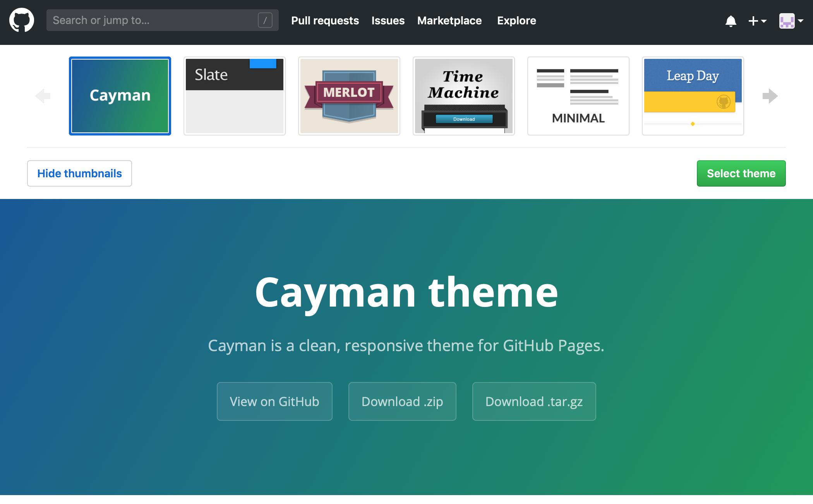Select the Time Machine theme thumbnail
Screen dimensions: 813x504
(x=463, y=94)
